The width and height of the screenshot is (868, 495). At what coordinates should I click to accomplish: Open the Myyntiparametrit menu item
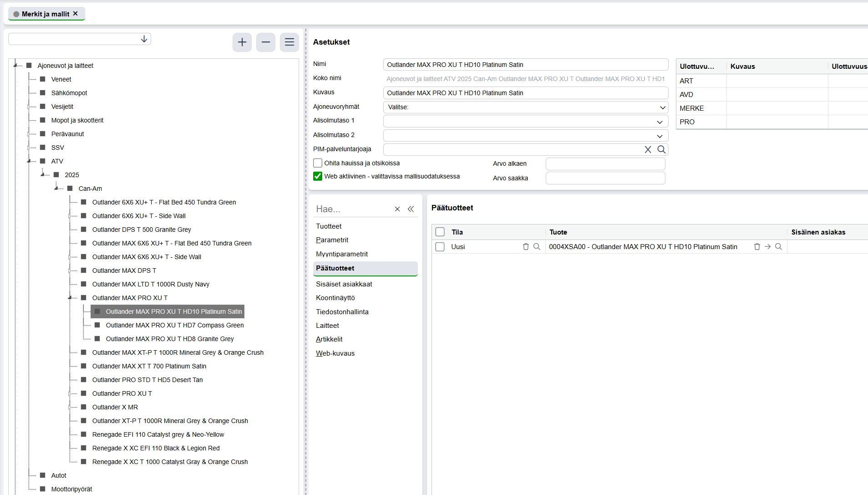[342, 254]
